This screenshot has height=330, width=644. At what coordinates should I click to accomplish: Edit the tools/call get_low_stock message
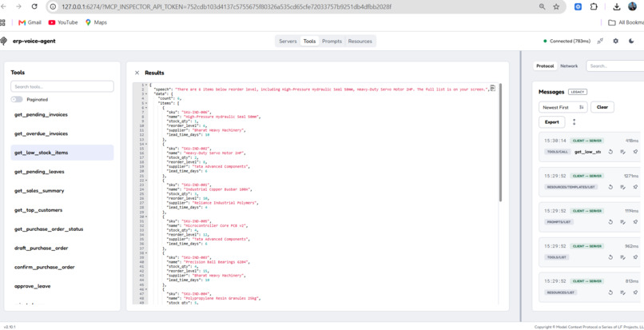(x=622, y=152)
